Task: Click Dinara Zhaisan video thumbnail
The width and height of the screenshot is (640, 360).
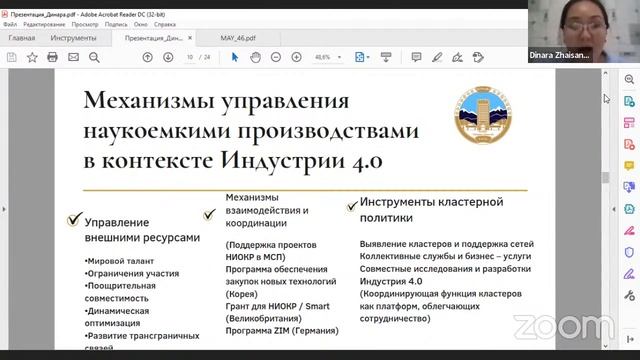Action: point(584,31)
